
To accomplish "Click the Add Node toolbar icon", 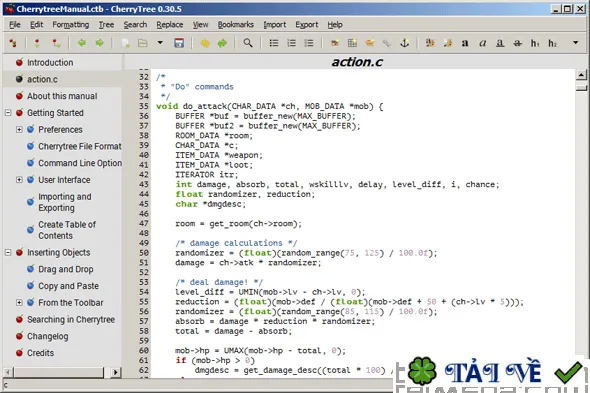I will tap(37, 43).
